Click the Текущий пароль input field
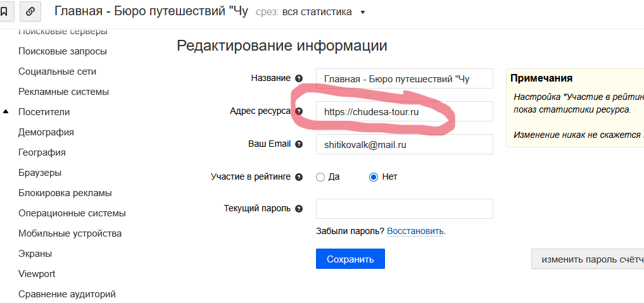Screen dimensions: 644x303 pos(404,209)
